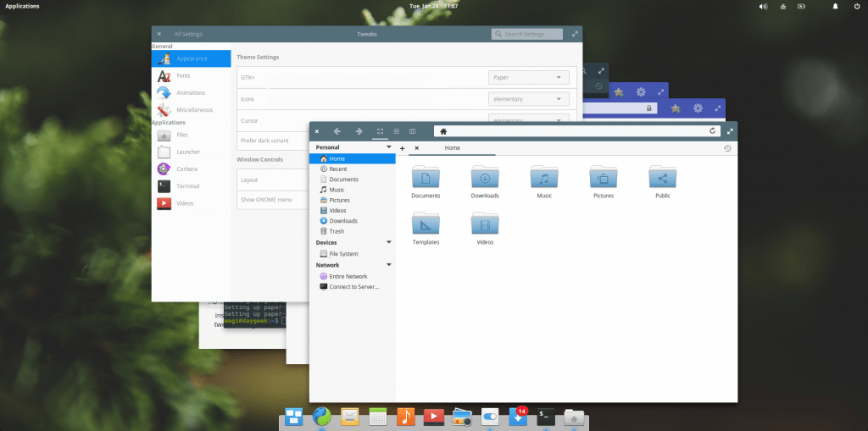Launch the Music app from the dock
Screen dimensions: 868x431
(x=406, y=416)
